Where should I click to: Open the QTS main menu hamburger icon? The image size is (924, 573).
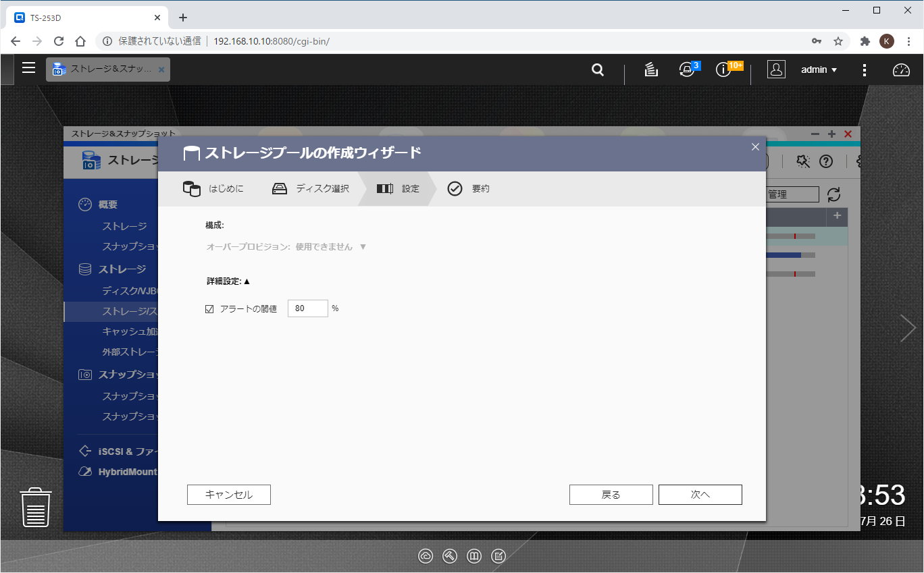[x=28, y=67]
